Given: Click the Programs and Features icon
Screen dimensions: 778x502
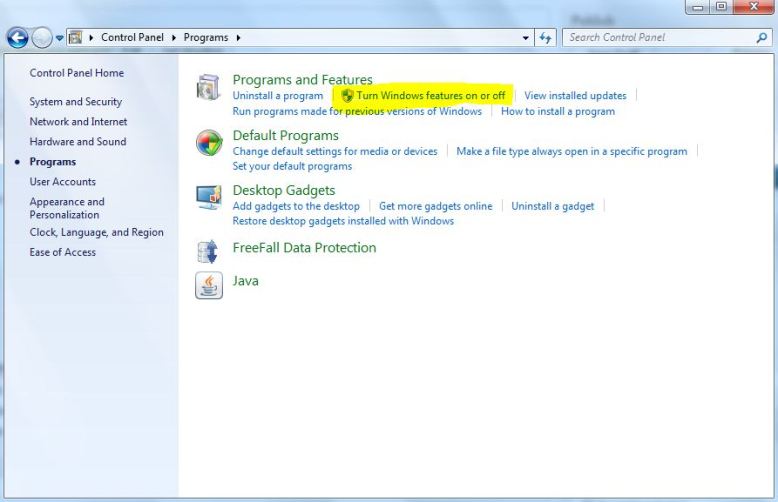Looking at the screenshot, I should 208,88.
